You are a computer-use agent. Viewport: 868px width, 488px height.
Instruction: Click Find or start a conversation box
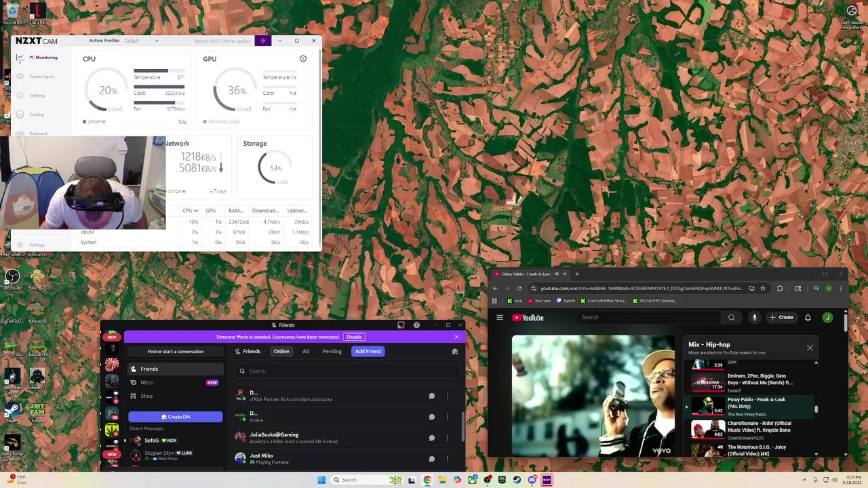176,351
